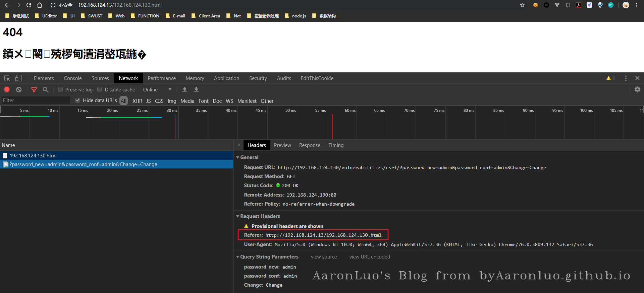Bookmark this page with the star icon
The image size is (644, 293).
[x=522, y=5]
